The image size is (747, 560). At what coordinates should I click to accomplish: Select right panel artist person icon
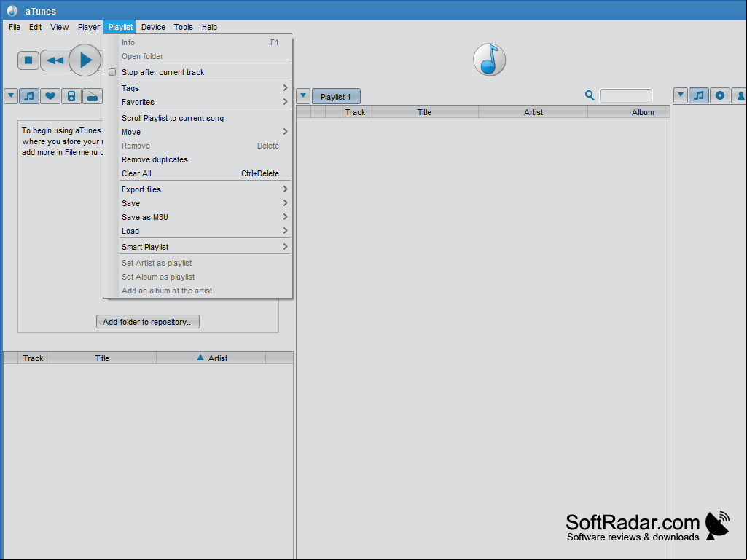[740, 95]
